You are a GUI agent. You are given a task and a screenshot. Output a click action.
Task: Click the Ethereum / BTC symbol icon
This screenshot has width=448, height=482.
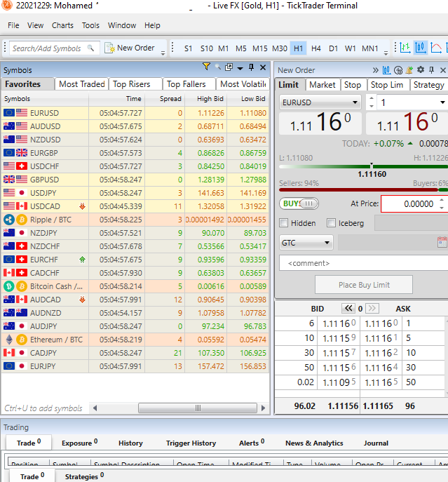click(10, 340)
